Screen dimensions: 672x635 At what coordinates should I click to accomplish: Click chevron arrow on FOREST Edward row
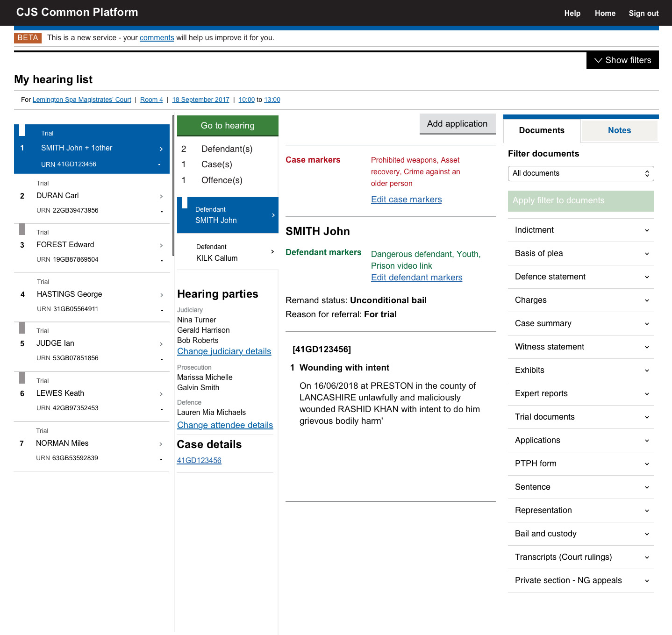pyautogui.click(x=161, y=245)
